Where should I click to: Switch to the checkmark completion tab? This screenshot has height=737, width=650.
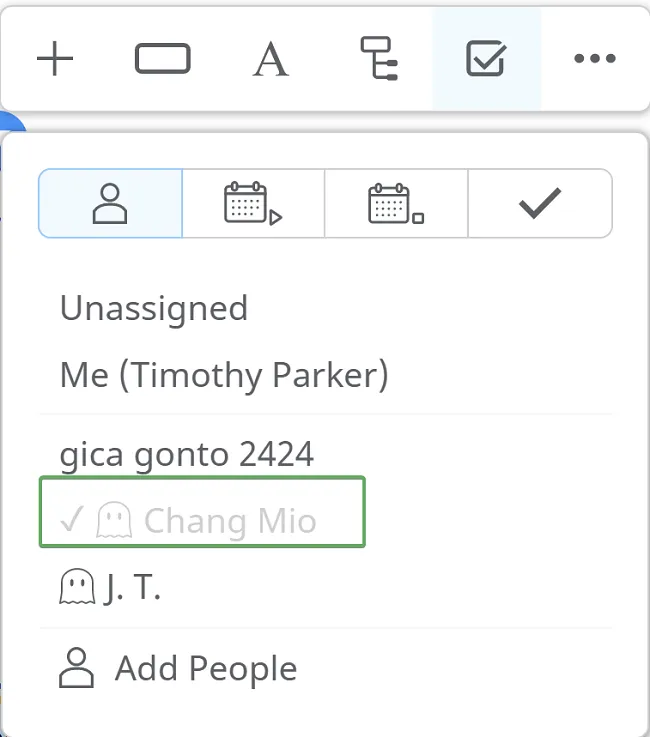(x=539, y=204)
